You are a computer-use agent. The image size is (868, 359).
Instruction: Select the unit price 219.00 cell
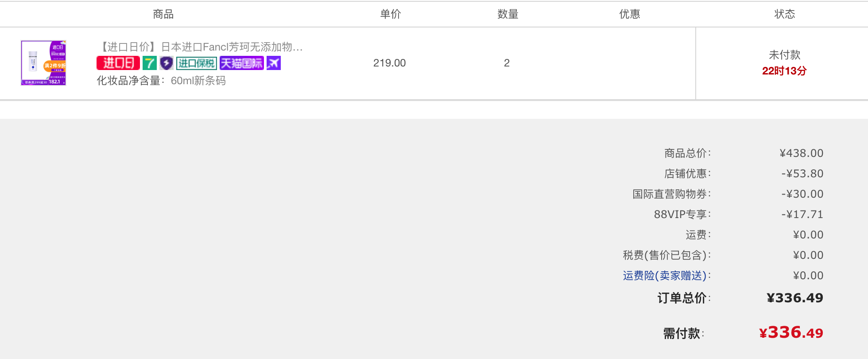coord(390,63)
